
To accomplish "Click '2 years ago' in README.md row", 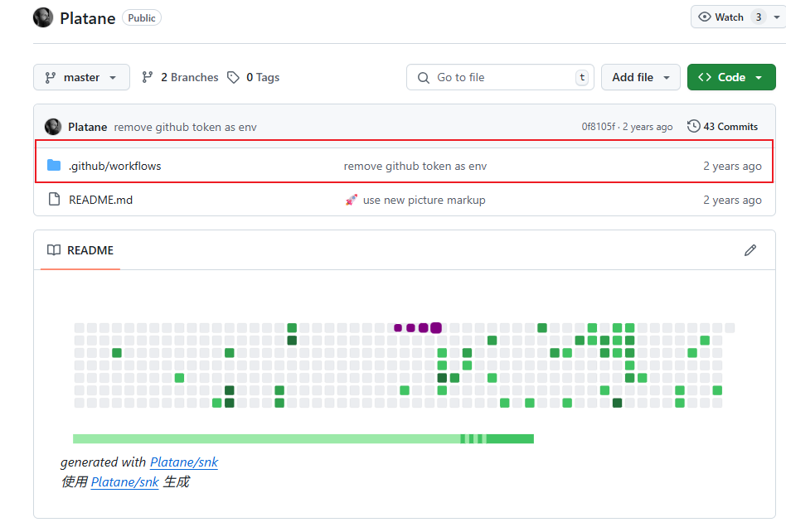I will pos(732,201).
